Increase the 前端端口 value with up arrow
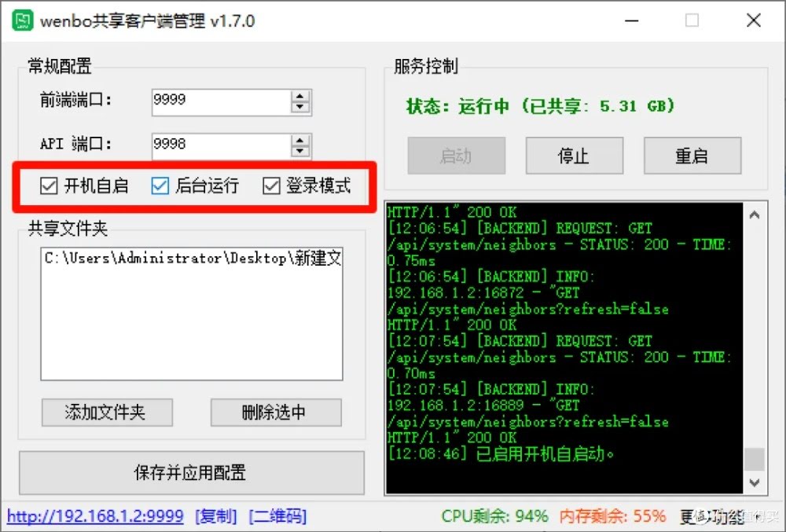 pyautogui.click(x=299, y=97)
